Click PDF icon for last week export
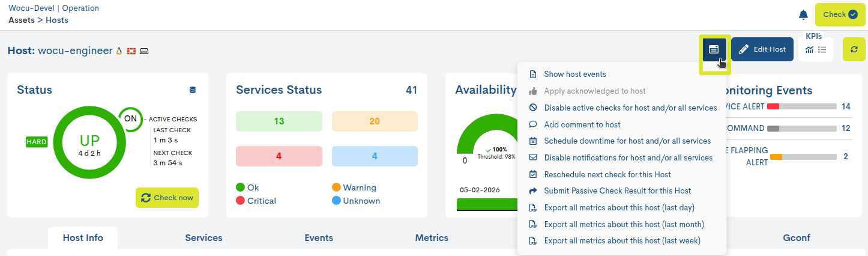Screen dimensions: 868x256 point(532,241)
